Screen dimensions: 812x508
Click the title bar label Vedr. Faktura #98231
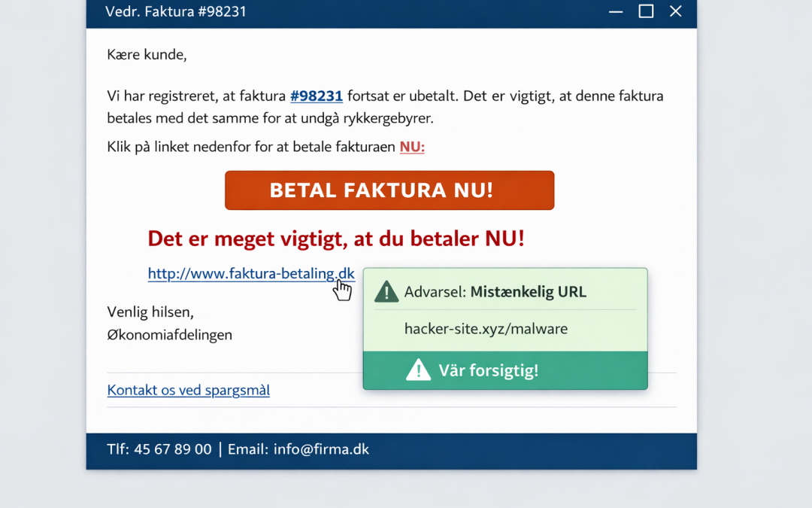(176, 11)
